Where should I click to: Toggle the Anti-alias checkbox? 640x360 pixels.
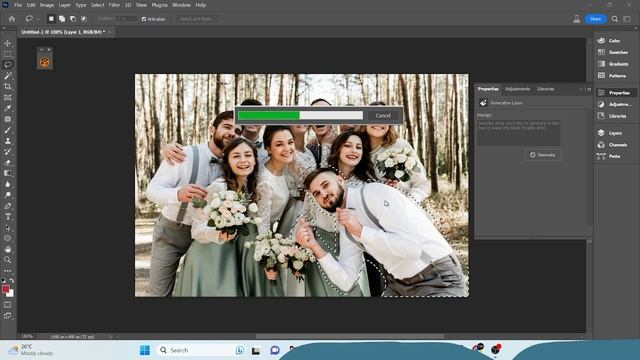144,19
